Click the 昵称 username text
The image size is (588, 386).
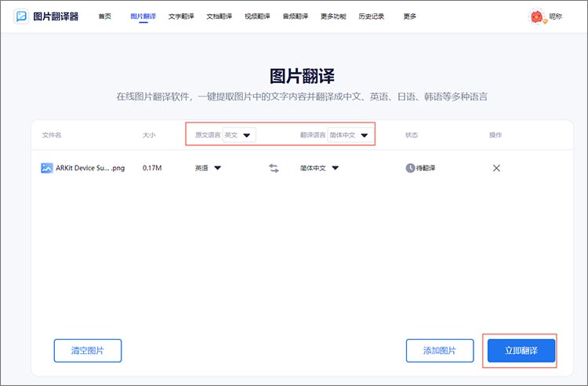556,16
